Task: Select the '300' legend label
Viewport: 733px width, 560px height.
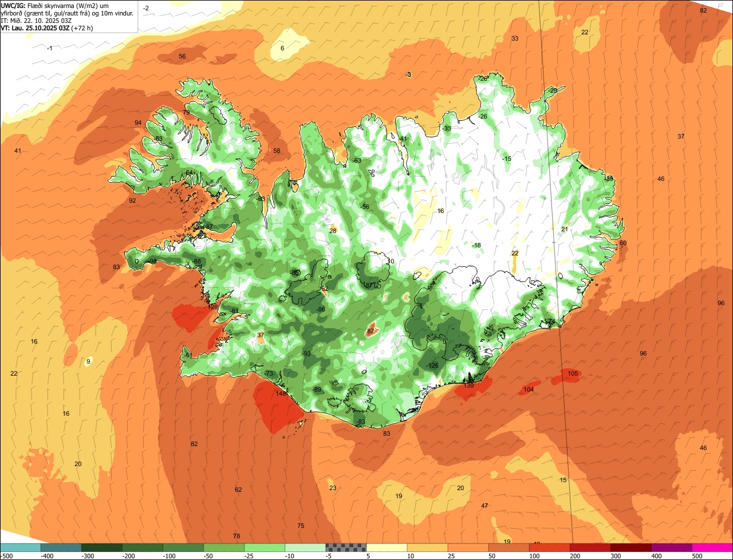Action: click(x=616, y=556)
